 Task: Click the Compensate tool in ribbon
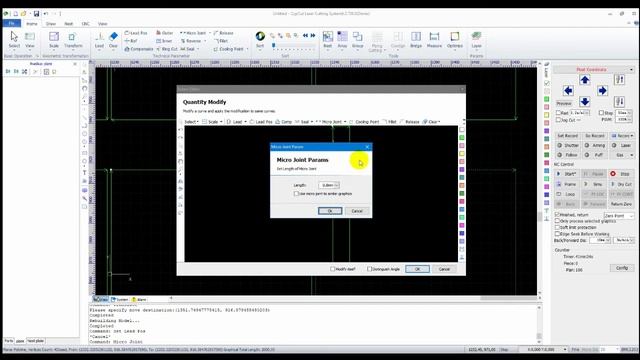[x=139, y=49]
